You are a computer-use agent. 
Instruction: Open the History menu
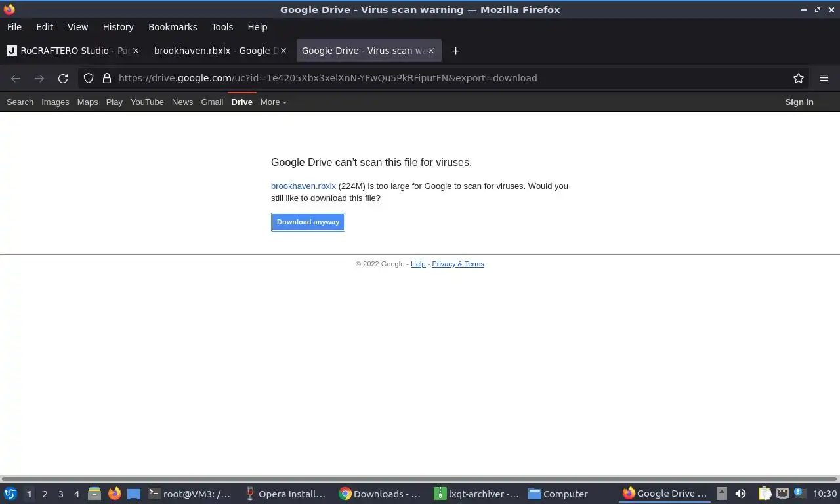[118, 27]
